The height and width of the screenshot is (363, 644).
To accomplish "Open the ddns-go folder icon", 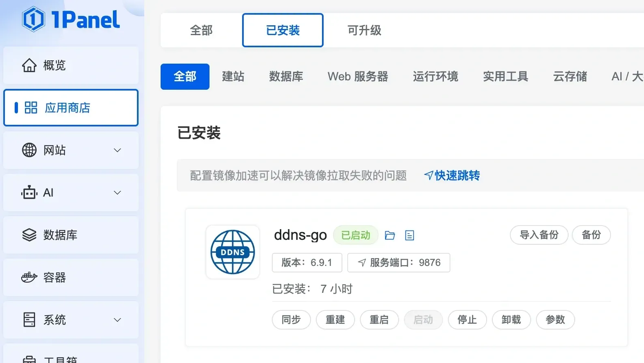I will click(390, 235).
